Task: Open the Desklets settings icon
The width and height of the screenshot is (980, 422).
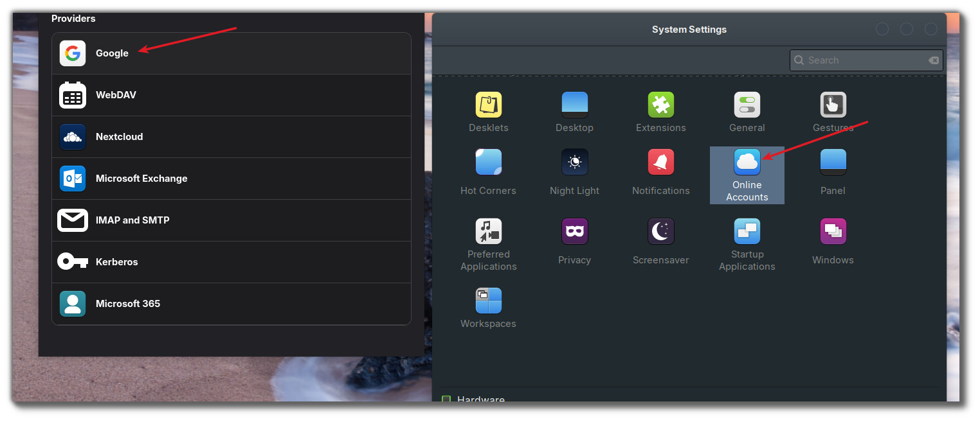Action: pos(488,105)
